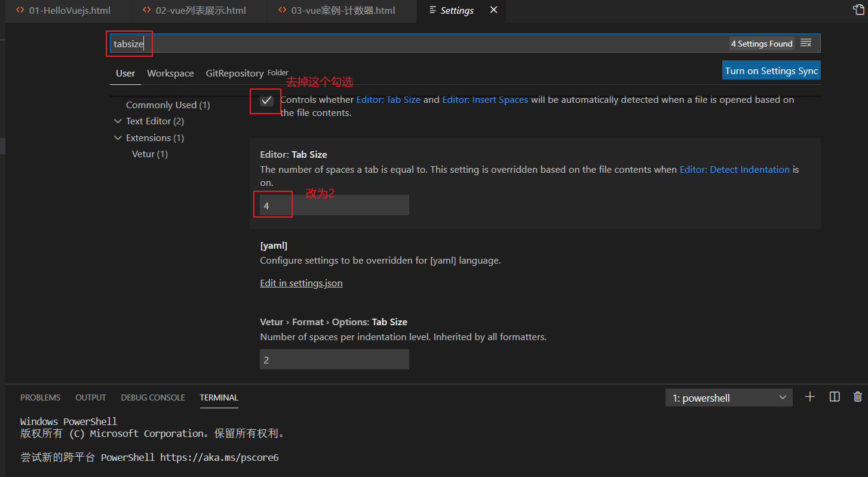The width and height of the screenshot is (868, 477).
Task: Close the Settings tab
Action: [x=493, y=10]
